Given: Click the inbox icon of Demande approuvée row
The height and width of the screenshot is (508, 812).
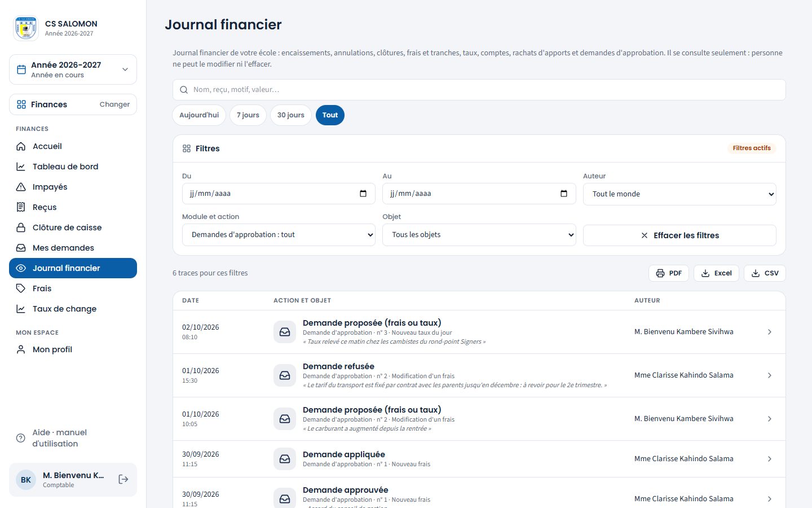Looking at the screenshot, I should click(285, 499).
